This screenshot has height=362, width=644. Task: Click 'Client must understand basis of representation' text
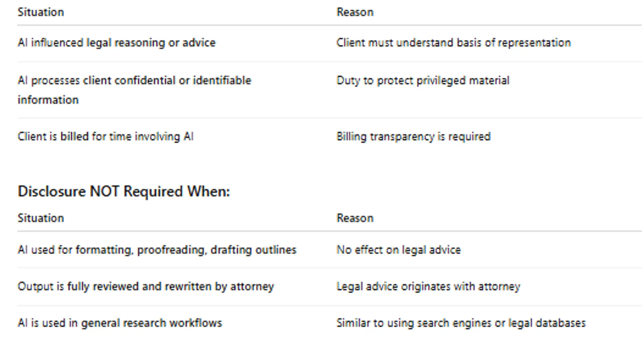(x=453, y=43)
